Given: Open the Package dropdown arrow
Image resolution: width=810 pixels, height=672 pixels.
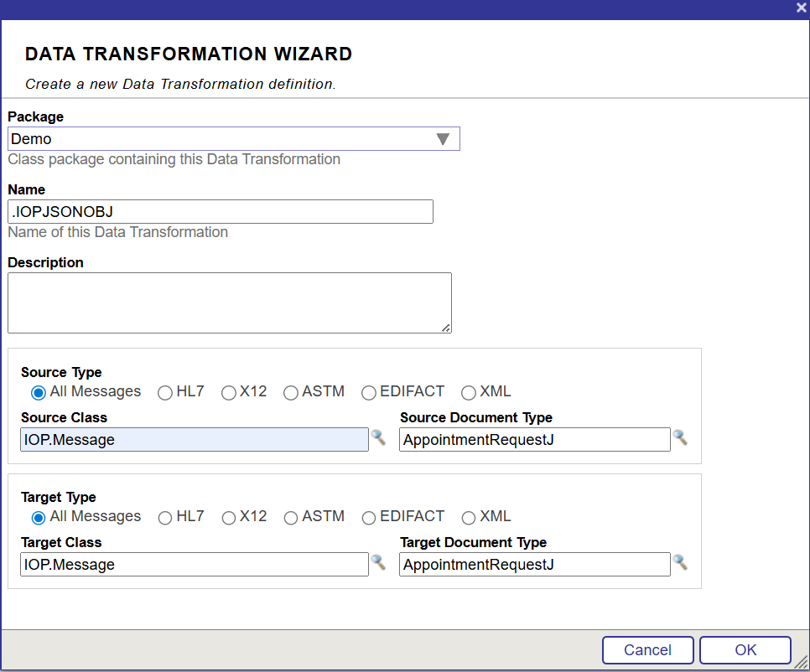Looking at the screenshot, I should (443, 139).
